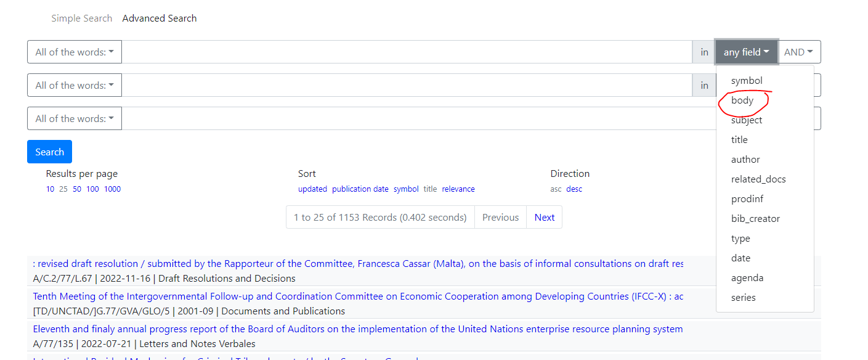Screen dimensions: 868x360
Task: Switch to Simple Search
Action: point(82,18)
